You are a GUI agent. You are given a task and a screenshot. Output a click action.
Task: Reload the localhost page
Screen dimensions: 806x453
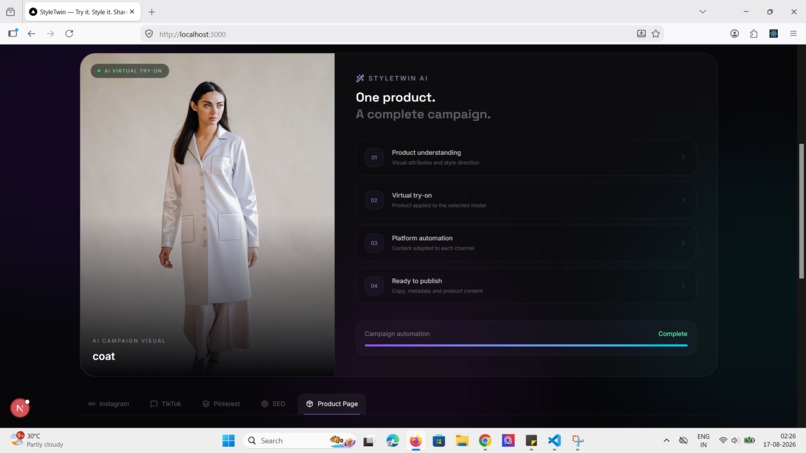[x=69, y=34]
